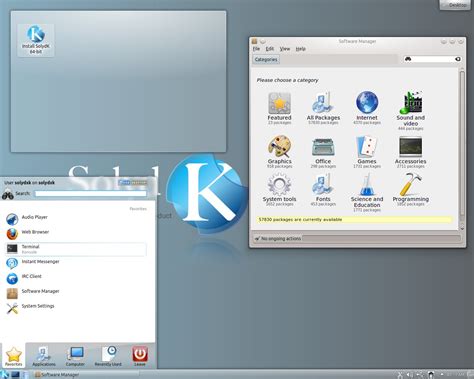
Task: Switch to Applications tab in launcher
Action: 44,356
